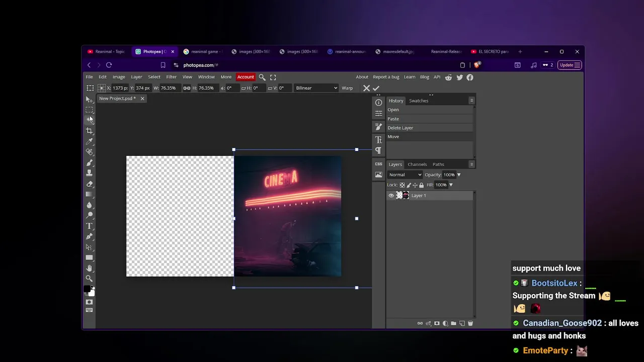Image resolution: width=644 pixels, height=362 pixels.
Task: Expand the Opacity slider arrow
Action: click(x=458, y=174)
